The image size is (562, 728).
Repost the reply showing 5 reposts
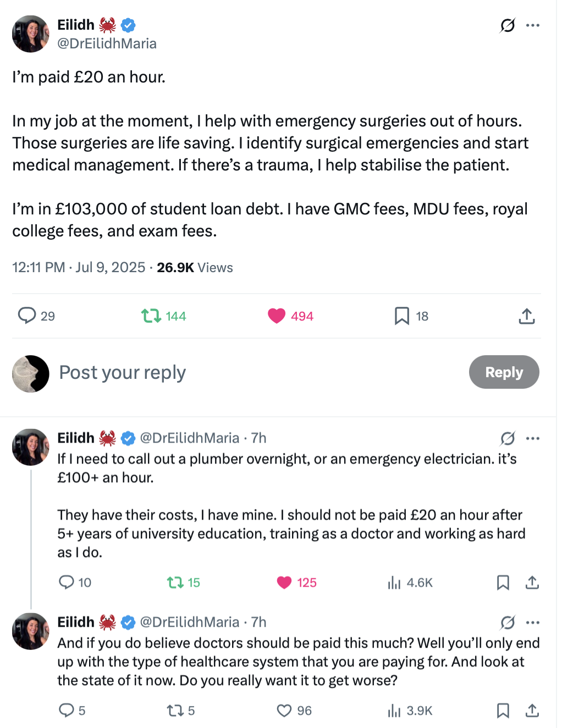pos(181,710)
